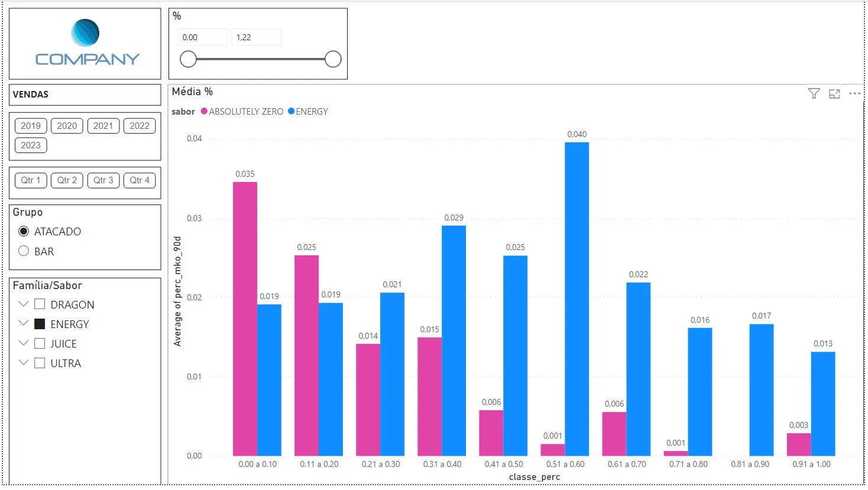The height and width of the screenshot is (490, 868).
Task: Expand the DRAGON family chevron
Action: [x=24, y=304]
